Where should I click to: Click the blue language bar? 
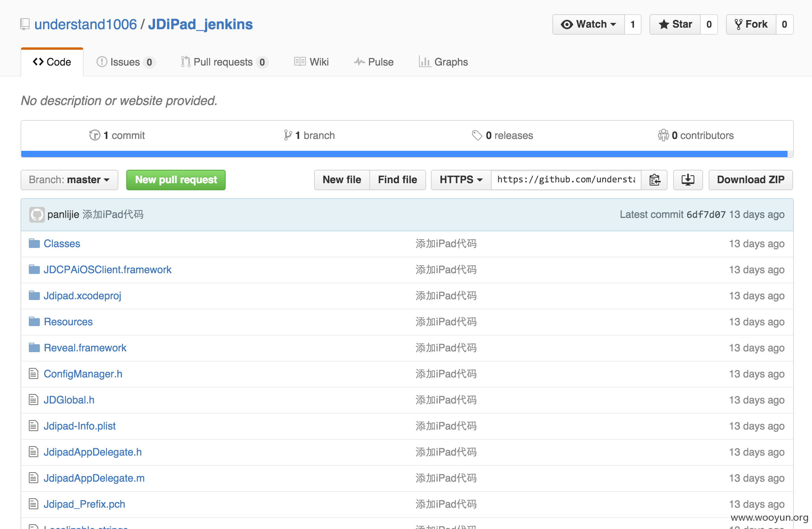[404, 154]
